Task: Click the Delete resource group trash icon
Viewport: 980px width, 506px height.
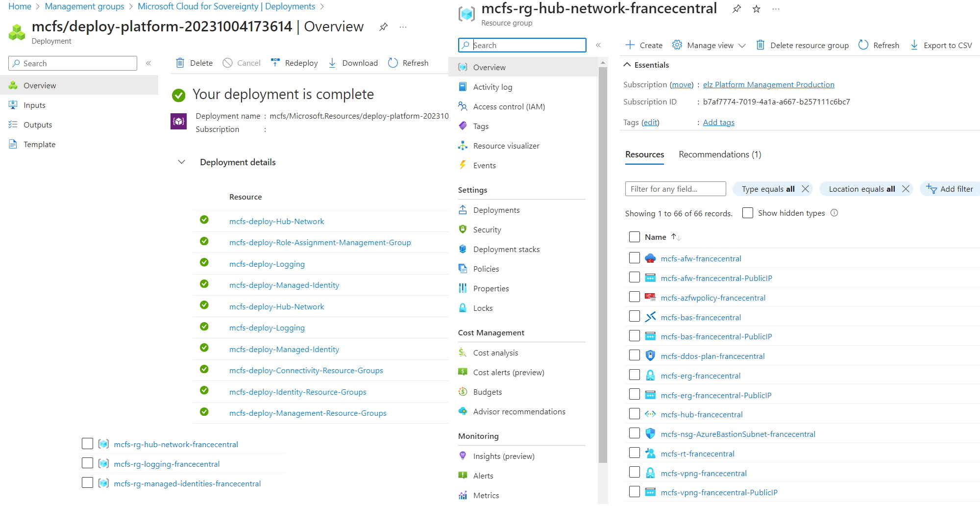Action: pos(760,45)
